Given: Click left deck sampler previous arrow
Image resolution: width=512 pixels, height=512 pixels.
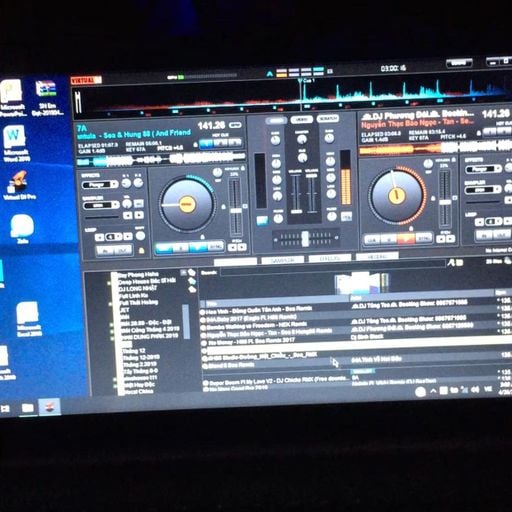Looking at the screenshot, I should pos(128,215).
